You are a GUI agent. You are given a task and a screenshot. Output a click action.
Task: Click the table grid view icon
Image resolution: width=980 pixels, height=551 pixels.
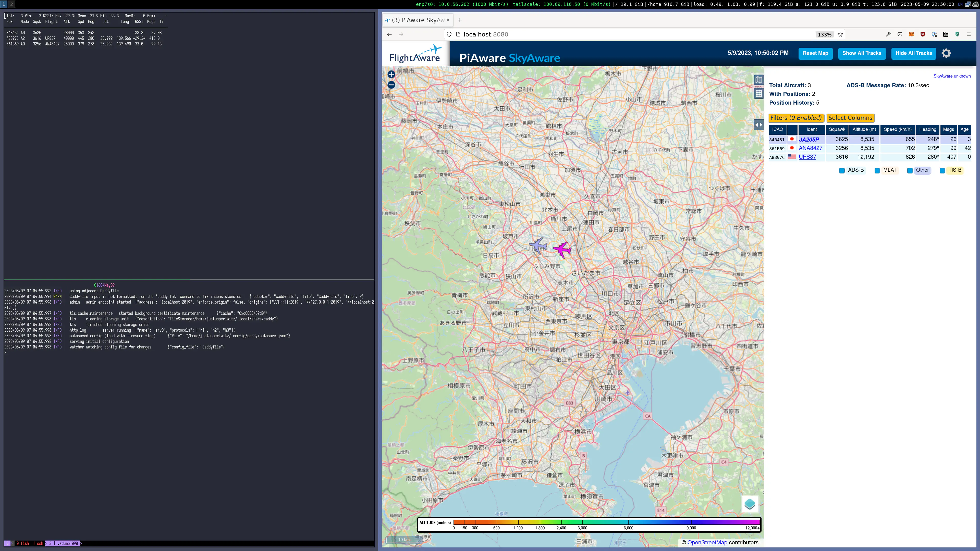click(758, 94)
